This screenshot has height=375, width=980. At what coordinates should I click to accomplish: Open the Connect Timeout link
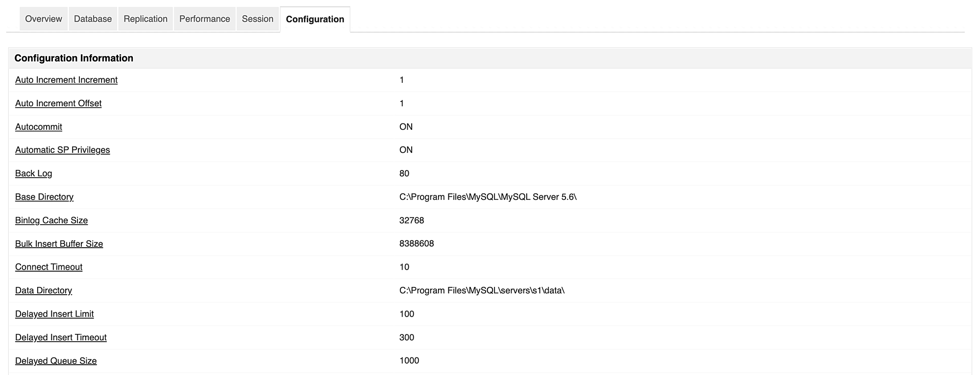point(49,267)
